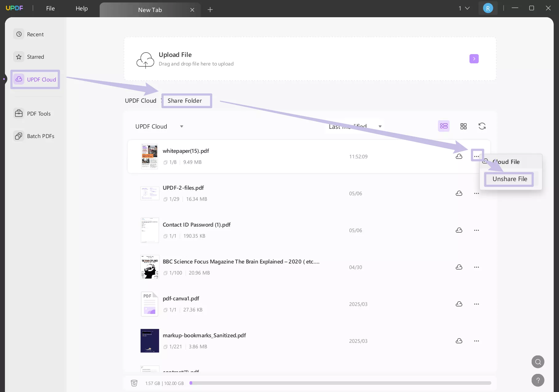
Task: Click Share Folder breadcrumb
Action: coord(185,101)
